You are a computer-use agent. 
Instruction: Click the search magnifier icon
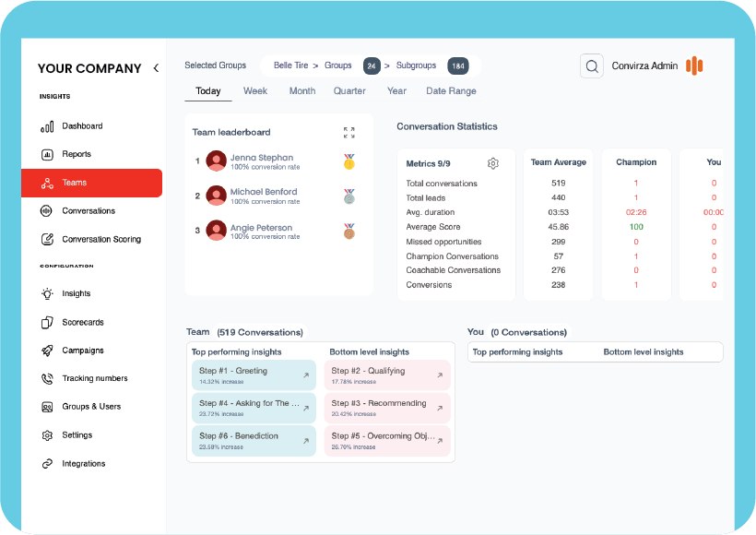[591, 65]
